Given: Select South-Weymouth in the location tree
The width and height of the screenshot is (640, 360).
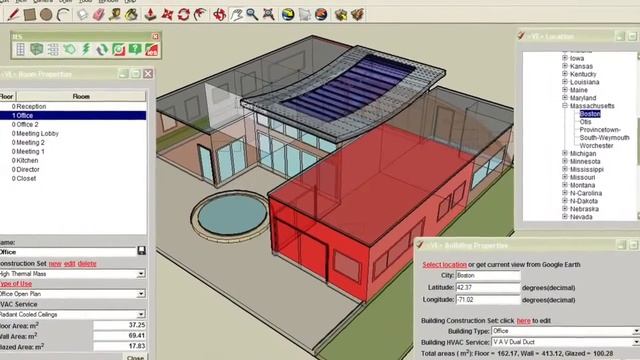Looking at the screenshot, I should tap(604, 138).
